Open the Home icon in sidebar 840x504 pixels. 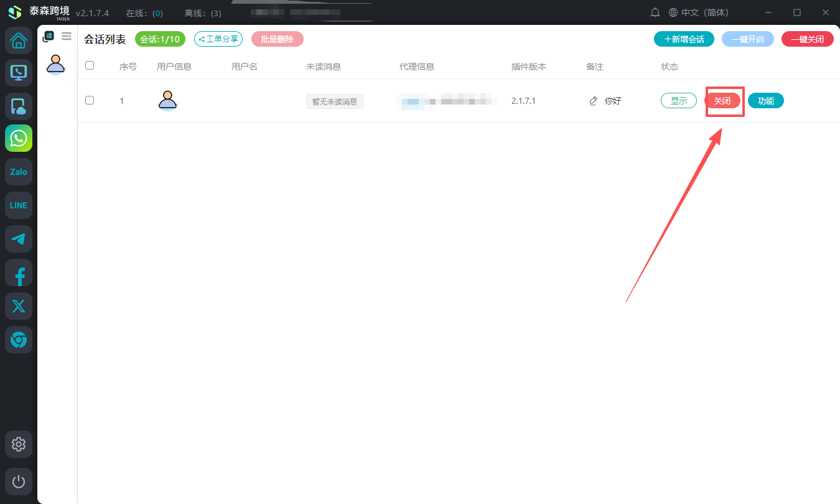(x=19, y=41)
